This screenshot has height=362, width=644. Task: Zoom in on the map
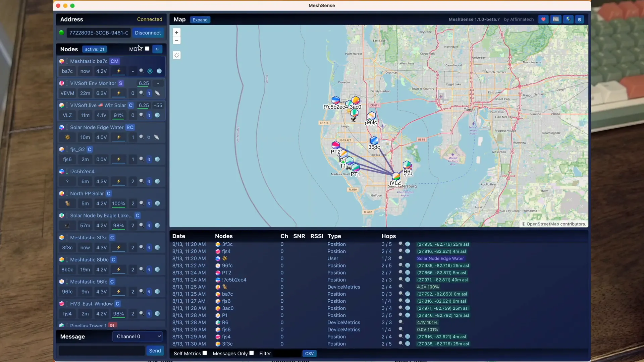point(176,33)
